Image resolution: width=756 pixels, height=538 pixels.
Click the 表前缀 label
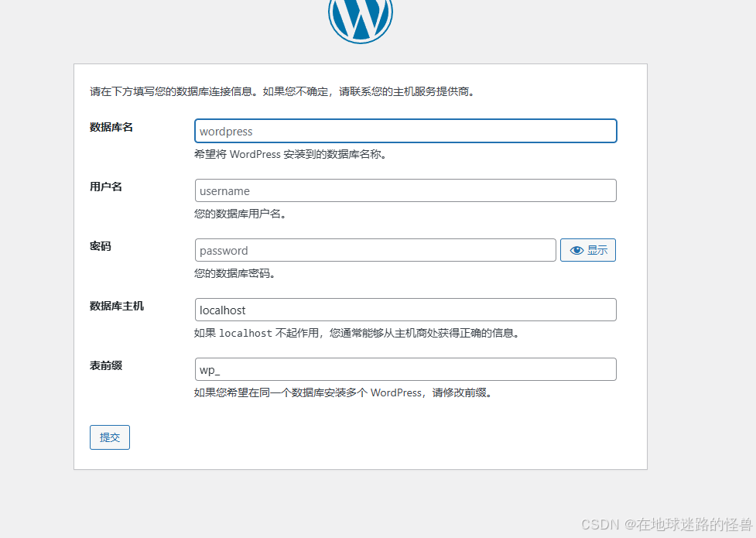pos(106,365)
